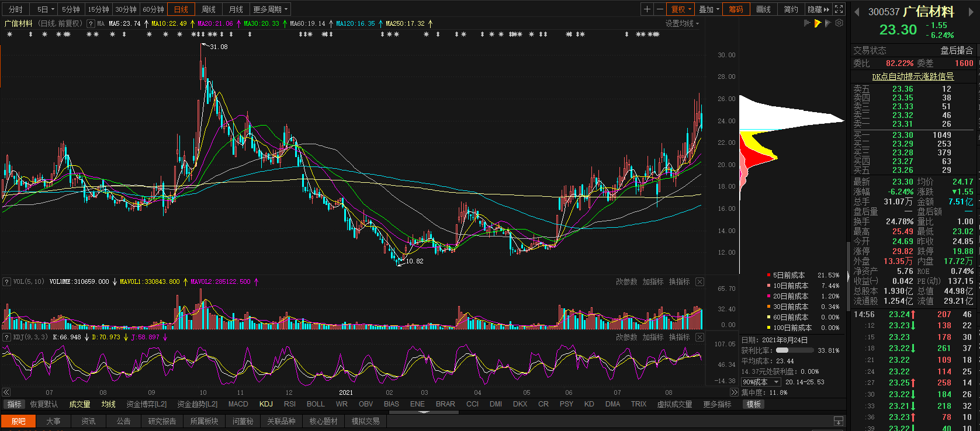This screenshot has height=431, width=980.
Task: Open the 研究报告 tab
Action: point(162,421)
